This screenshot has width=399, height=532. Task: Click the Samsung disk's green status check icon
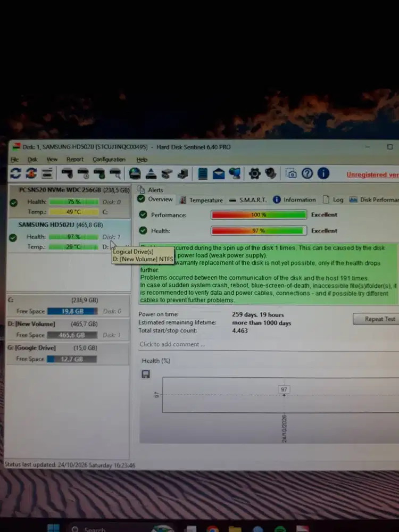pyautogui.click(x=13, y=238)
